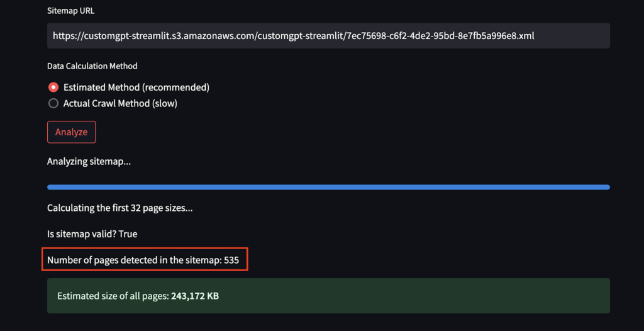This screenshot has width=644, height=331.
Task: Click the "Number of pages detected" text
Action: (x=133, y=260)
